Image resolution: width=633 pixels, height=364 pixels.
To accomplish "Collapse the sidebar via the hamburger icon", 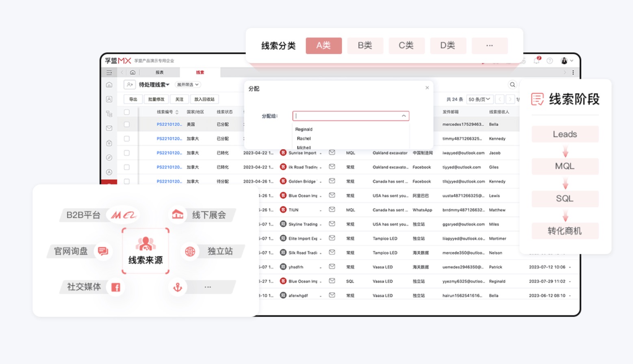I will 108,72.
